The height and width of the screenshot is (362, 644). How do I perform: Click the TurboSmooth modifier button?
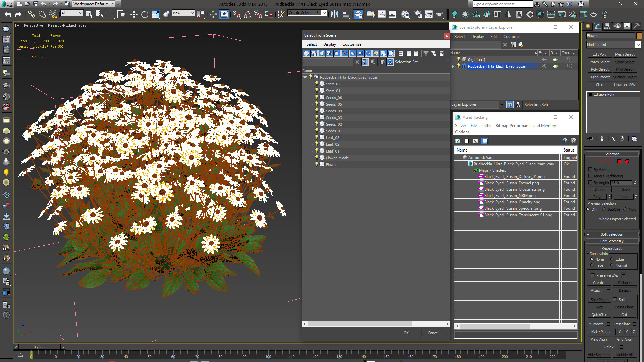599,77
